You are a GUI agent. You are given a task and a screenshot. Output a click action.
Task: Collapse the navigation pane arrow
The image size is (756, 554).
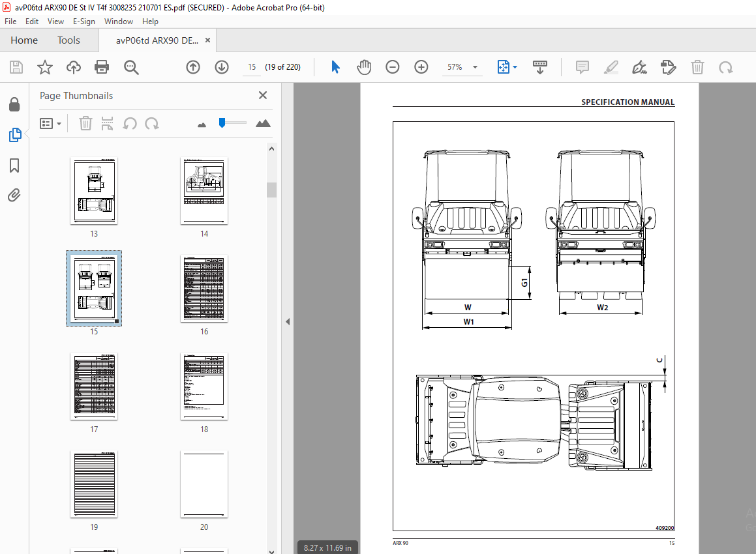coord(288,321)
